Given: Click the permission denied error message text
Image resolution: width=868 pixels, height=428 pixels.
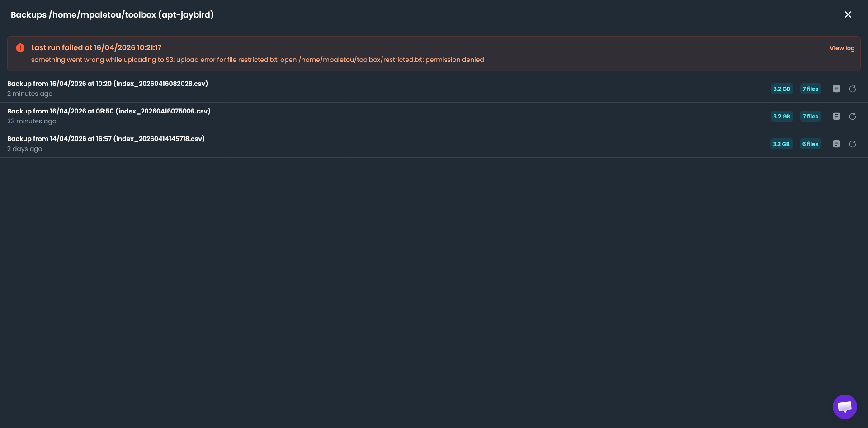Looking at the screenshot, I should (257, 59).
